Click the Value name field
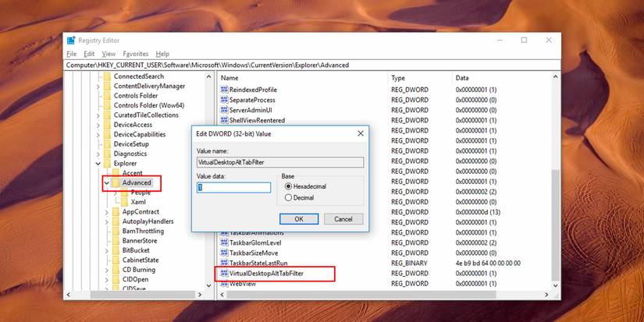 280,162
